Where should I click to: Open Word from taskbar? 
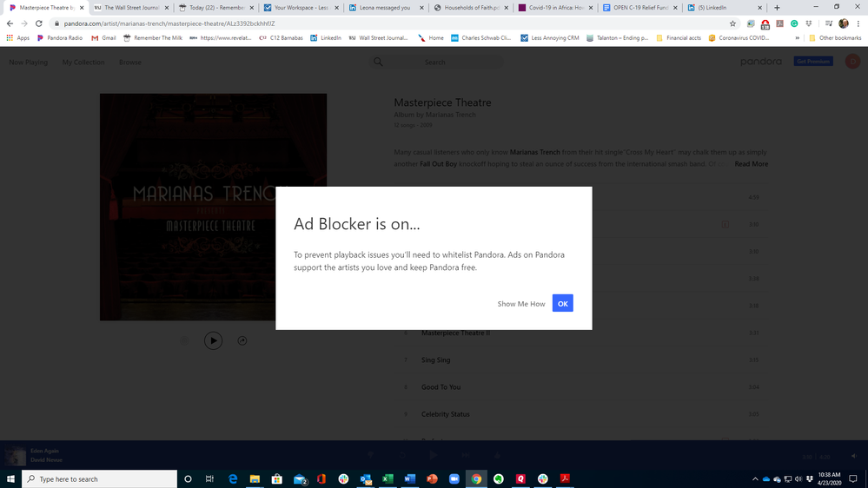409,479
